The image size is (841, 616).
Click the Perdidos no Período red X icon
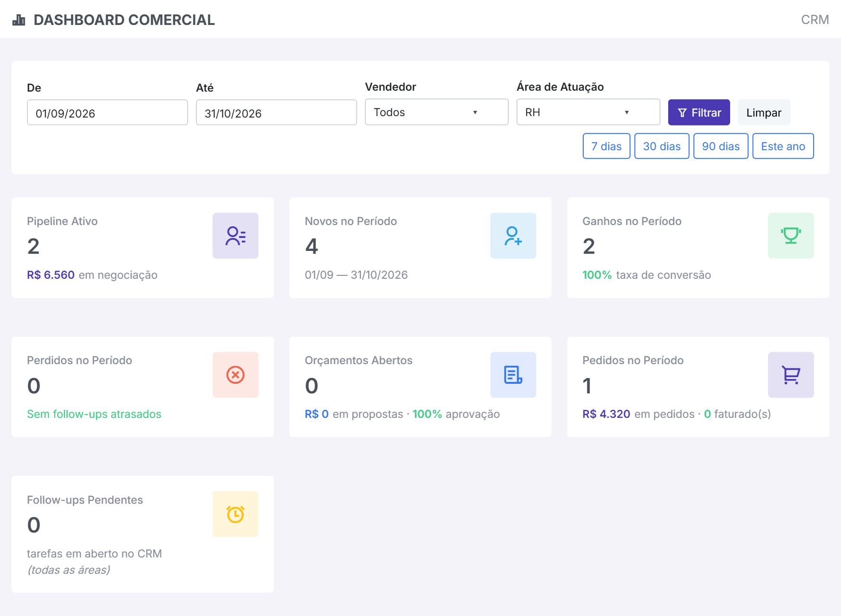pyautogui.click(x=235, y=375)
